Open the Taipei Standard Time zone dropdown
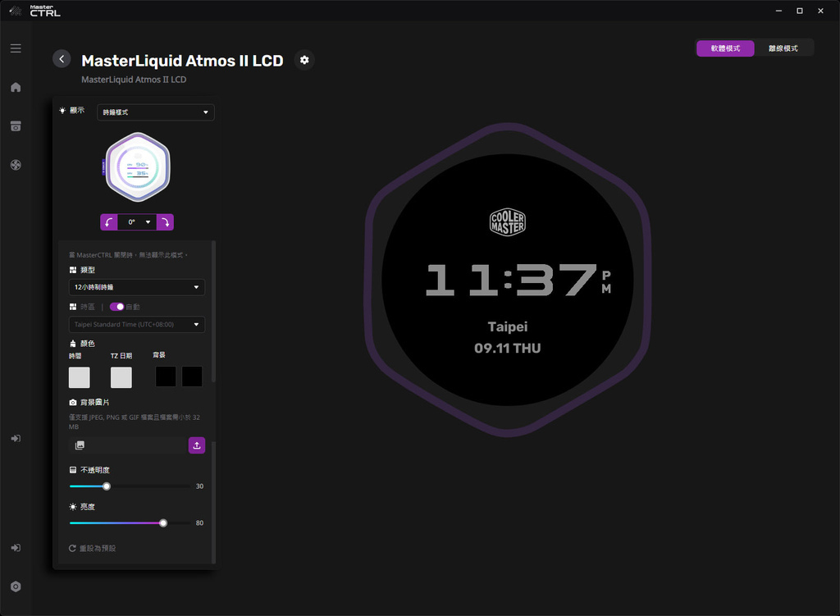840x616 pixels. [137, 325]
